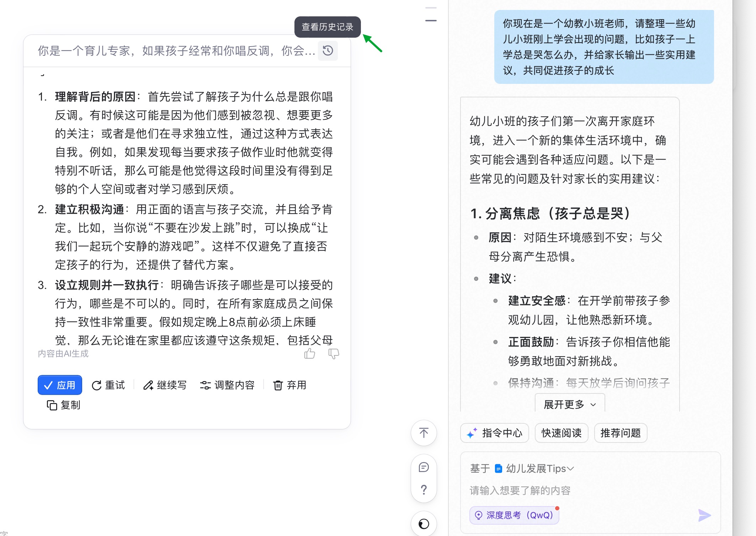Click 继续写 to continue writing
Viewport: 756px width, 536px height.
click(165, 385)
